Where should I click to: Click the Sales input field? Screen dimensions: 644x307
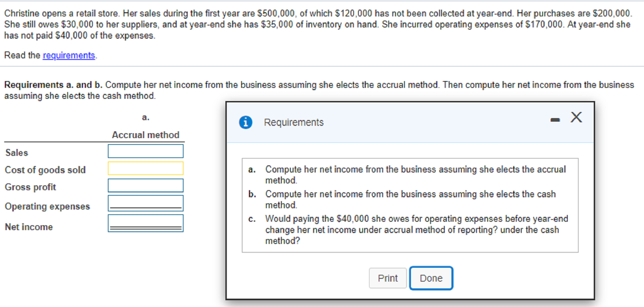click(x=146, y=151)
